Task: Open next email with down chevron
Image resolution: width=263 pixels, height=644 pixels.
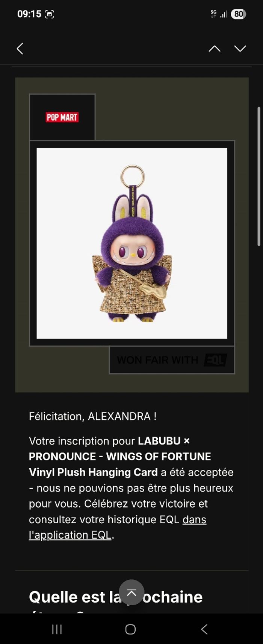Action: 240,49
